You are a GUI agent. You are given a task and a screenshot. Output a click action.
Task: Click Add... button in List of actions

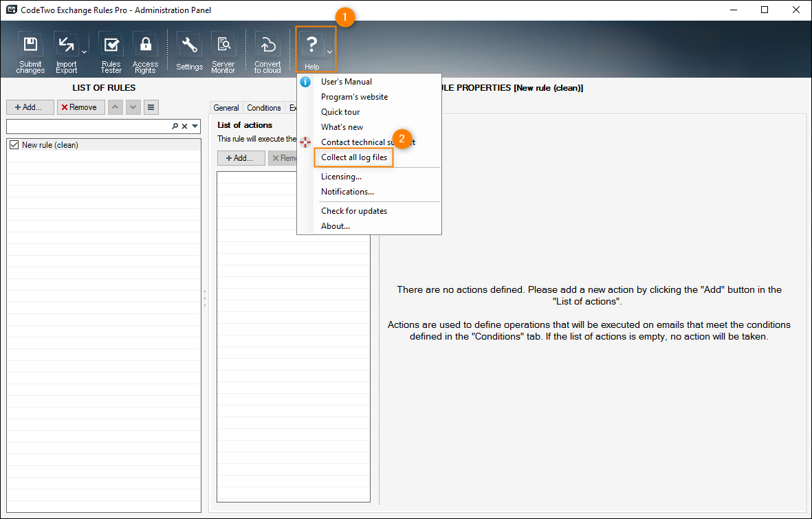pyautogui.click(x=241, y=158)
